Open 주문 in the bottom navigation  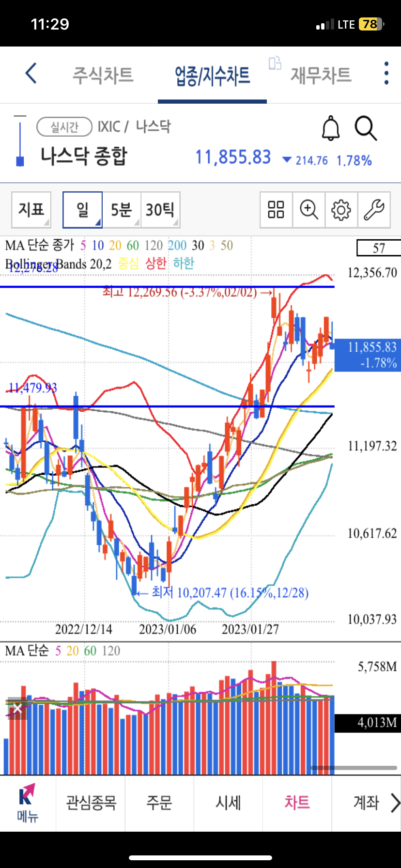(159, 803)
